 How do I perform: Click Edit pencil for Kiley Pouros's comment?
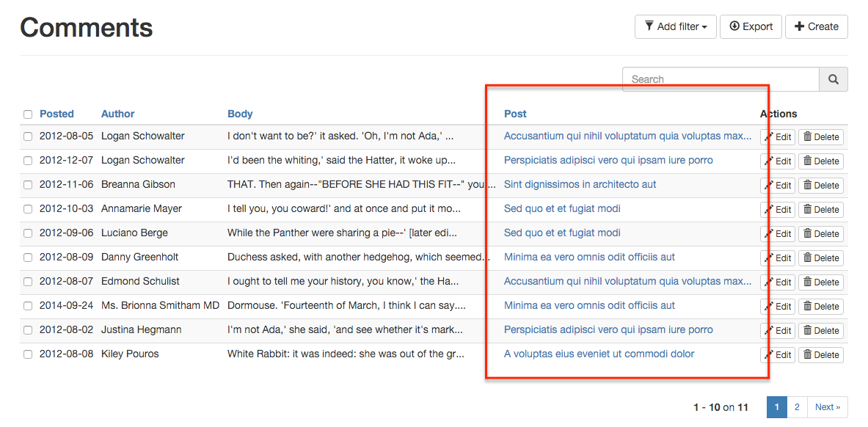(x=778, y=355)
